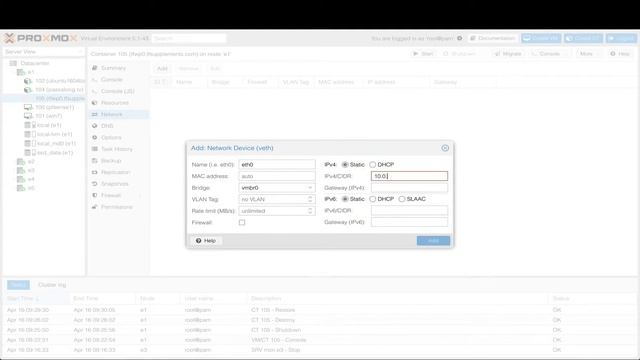Open the Permissions panel
This screenshot has width=640, height=360.
click(x=118, y=207)
